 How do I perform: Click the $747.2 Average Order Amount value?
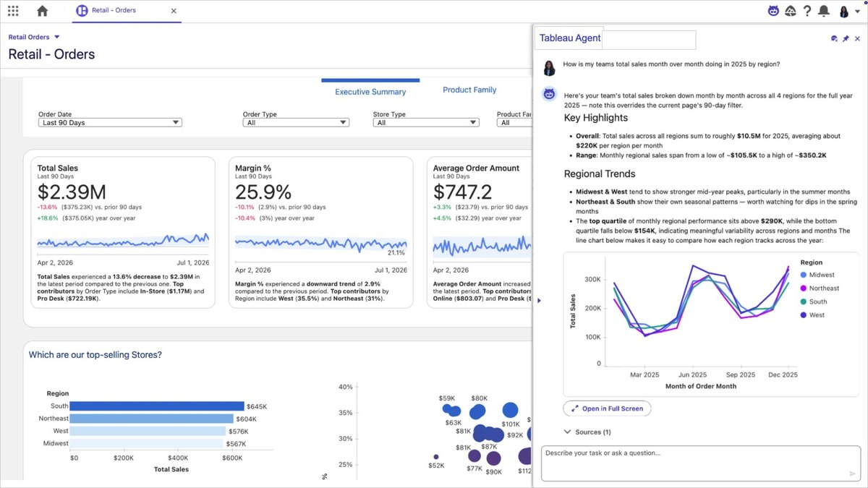tap(462, 192)
